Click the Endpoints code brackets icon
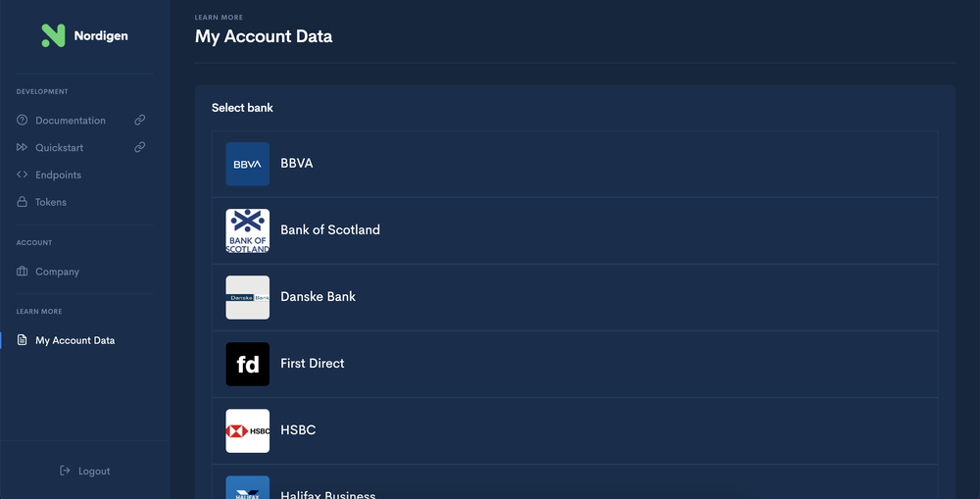The image size is (980, 499). tap(22, 175)
